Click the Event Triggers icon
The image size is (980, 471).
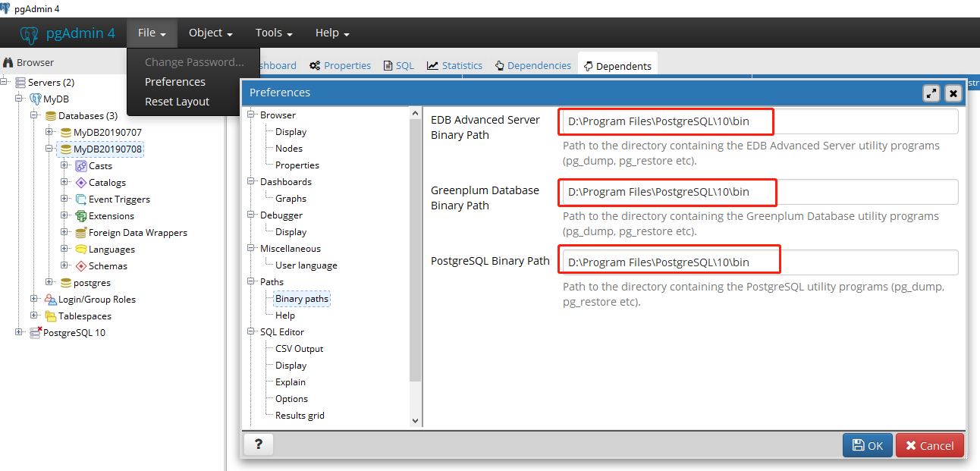[81, 199]
